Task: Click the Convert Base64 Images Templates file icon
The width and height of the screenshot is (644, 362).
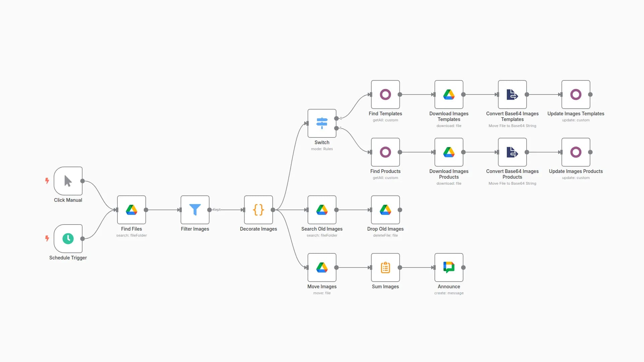Action: tap(512, 95)
